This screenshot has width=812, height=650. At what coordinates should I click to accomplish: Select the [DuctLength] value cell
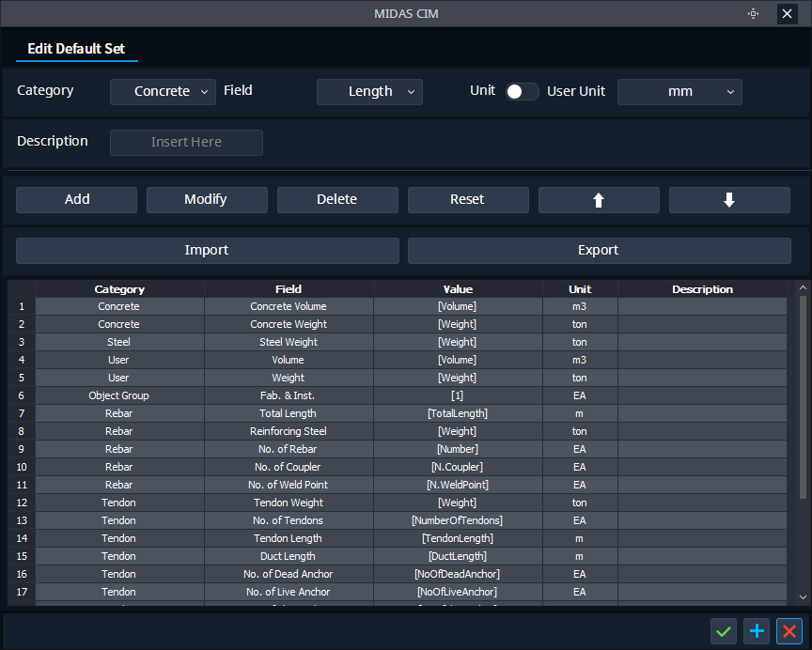pyautogui.click(x=458, y=556)
